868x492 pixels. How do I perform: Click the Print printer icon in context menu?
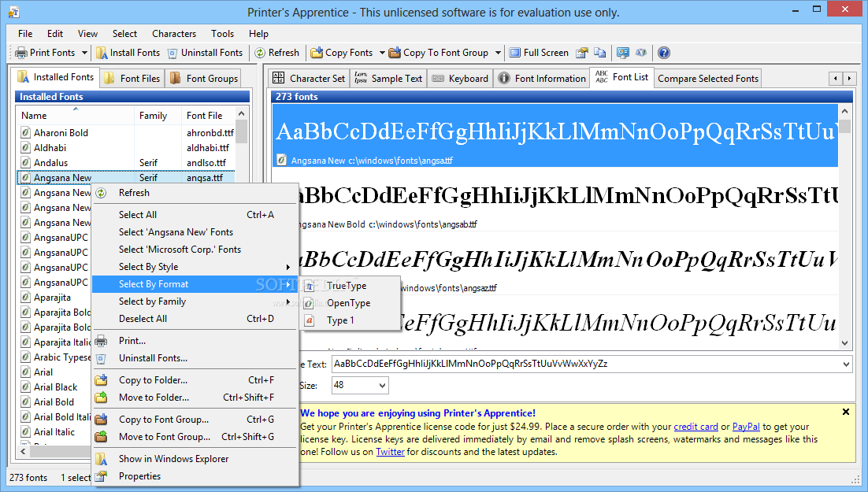pyautogui.click(x=101, y=341)
